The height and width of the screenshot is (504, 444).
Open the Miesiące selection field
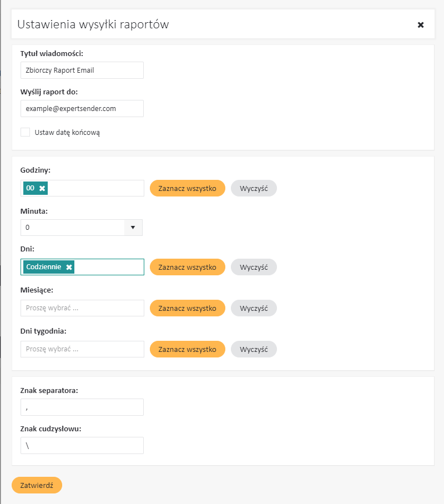coord(82,308)
